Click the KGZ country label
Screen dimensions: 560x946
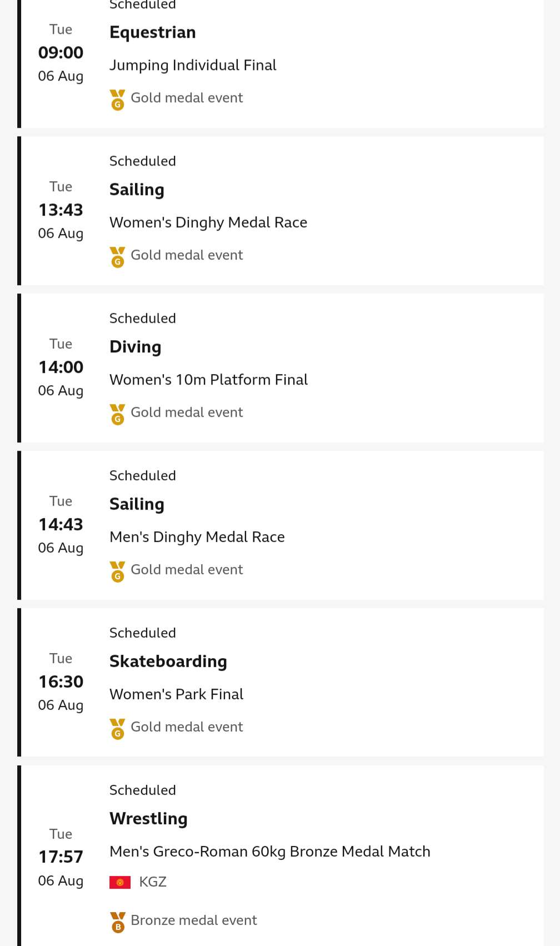[153, 882]
